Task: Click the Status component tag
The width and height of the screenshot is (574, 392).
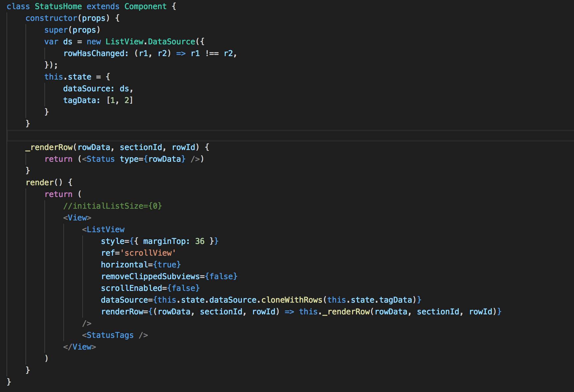Action: click(x=101, y=159)
